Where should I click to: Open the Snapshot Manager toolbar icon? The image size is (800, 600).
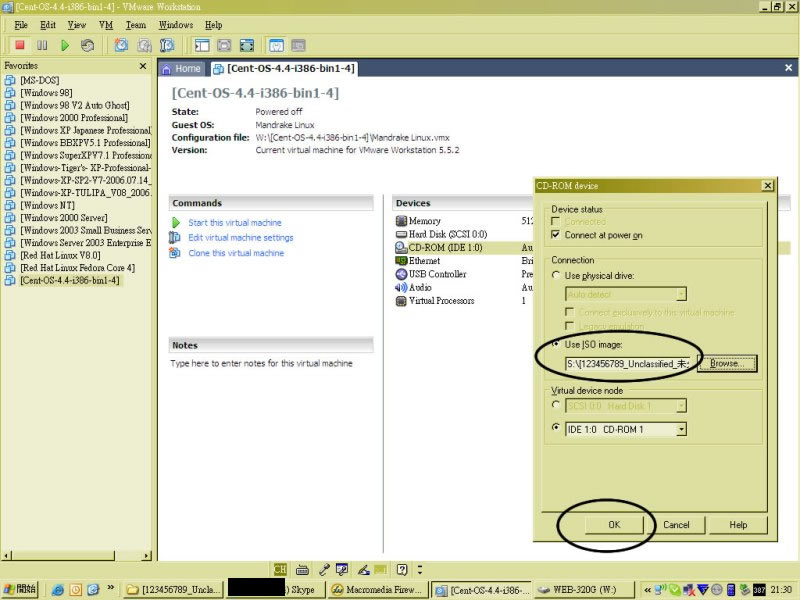point(167,45)
